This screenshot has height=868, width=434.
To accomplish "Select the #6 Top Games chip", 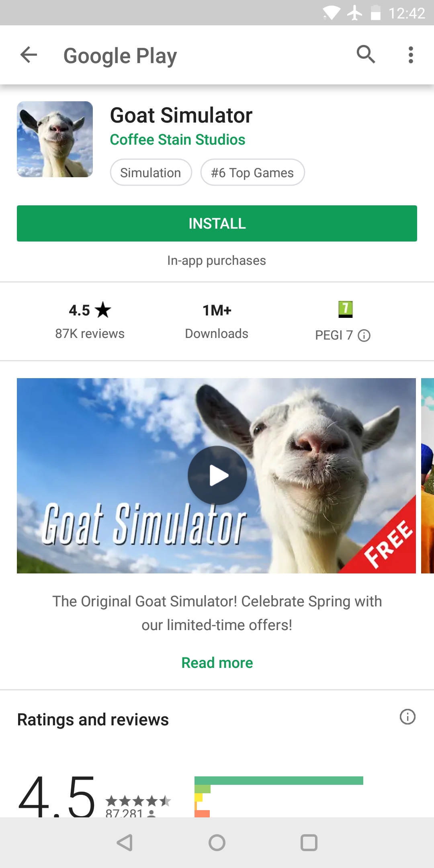I will coord(252,172).
